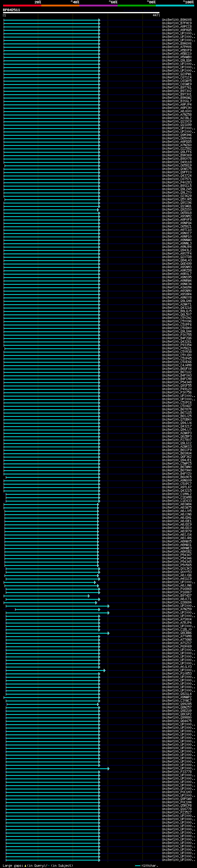Viewport: 197px width, 868px height.
Task: Select hit label UniRef100_Q9LQQ4
Action: pyautogui.click(x=177, y=60)
